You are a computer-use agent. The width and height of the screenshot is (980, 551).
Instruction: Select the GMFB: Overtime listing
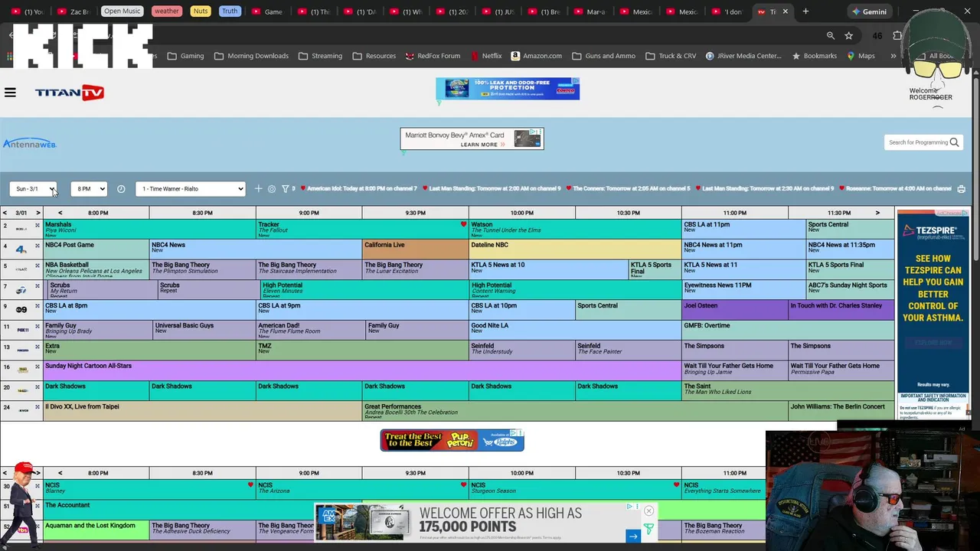tap(788, 330)
